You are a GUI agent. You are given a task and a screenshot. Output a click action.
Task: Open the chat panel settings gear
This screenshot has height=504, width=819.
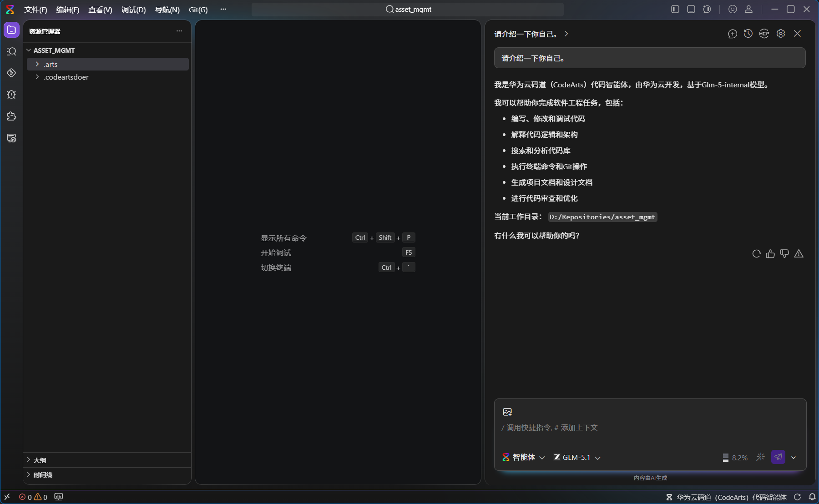click(x=781, y=34)
